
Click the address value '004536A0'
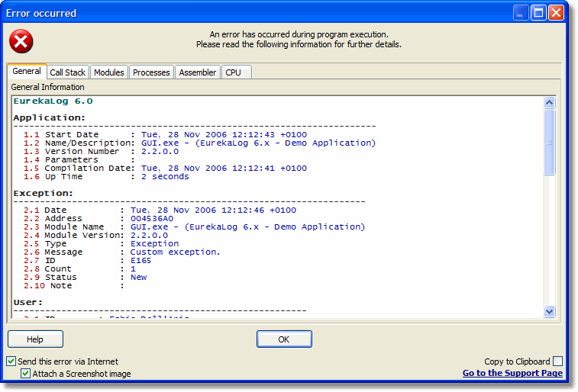point(151,219)
